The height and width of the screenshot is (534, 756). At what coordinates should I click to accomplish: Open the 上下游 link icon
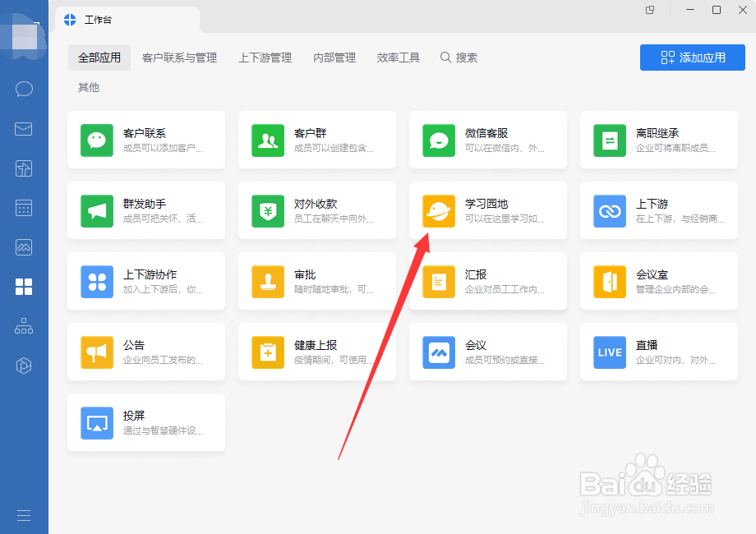(610, 211)
